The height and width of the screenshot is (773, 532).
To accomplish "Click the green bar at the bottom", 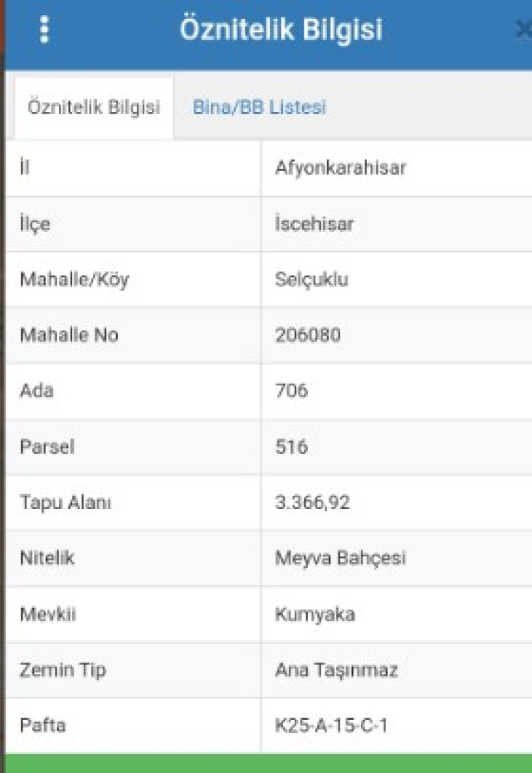I will coord(268,763).
